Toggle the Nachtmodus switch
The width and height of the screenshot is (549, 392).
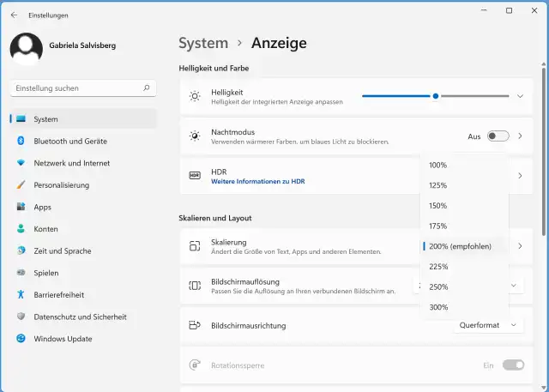click(x=498, y=136)
